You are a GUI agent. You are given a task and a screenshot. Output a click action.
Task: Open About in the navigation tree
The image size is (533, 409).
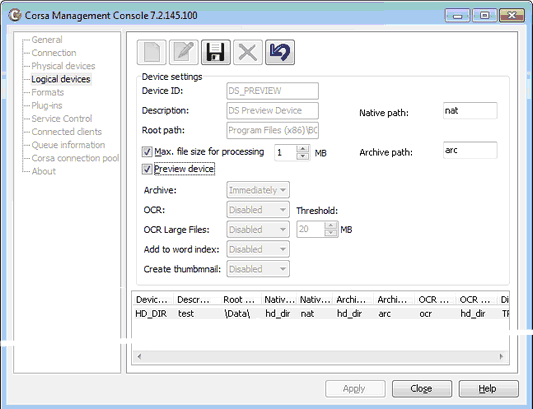[x=44, y=171]
